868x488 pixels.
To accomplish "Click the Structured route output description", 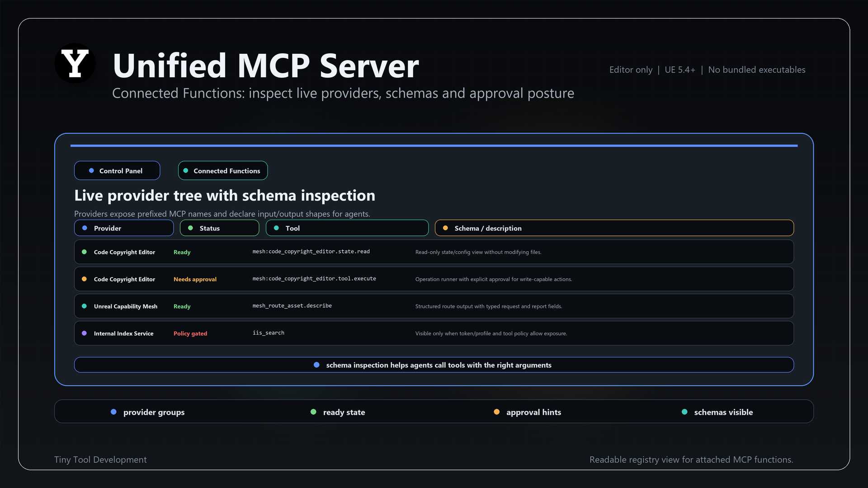I will [489, 306].
